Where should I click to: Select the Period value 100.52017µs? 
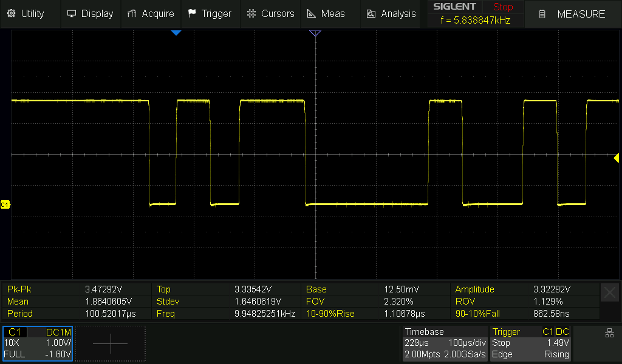[111, 313]
